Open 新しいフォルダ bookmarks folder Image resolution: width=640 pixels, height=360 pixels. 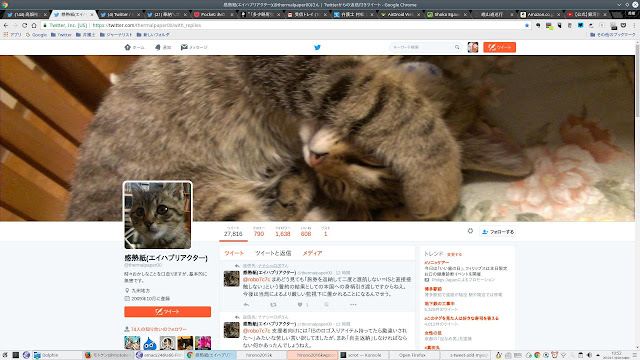tap(153, 35)
